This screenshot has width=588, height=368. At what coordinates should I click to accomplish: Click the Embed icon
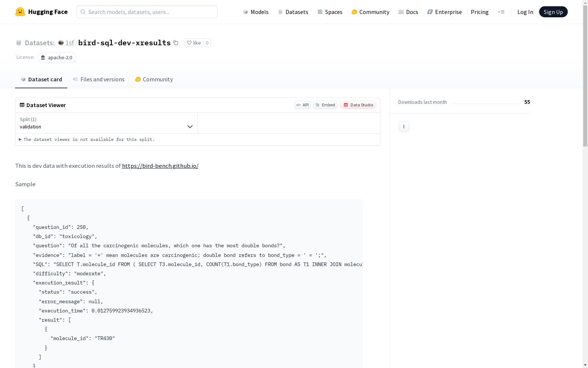point(318,105)
